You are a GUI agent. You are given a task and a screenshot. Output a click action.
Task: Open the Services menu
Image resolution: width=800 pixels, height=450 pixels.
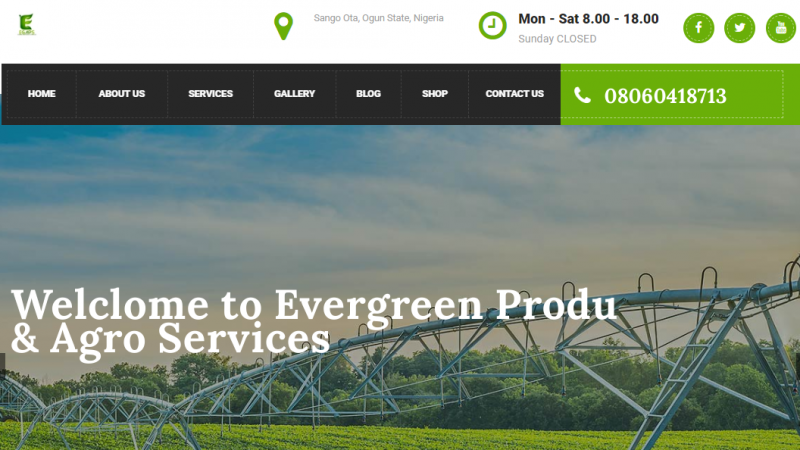point(210,94)
